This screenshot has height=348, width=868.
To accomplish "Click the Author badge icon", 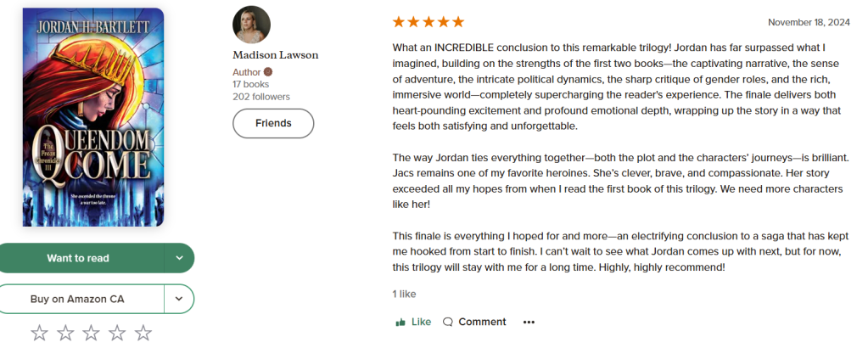I will [x=268, y=72].
